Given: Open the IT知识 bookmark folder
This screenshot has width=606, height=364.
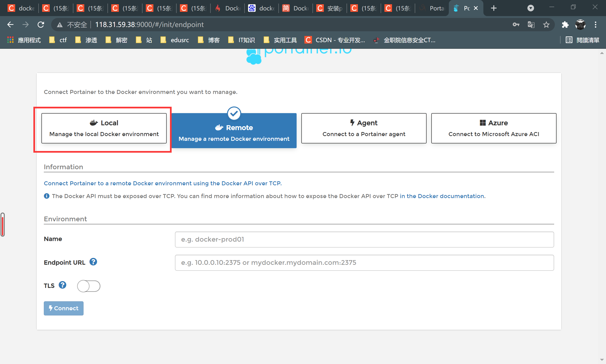Looking at the screenshot, I should point(241,40).
